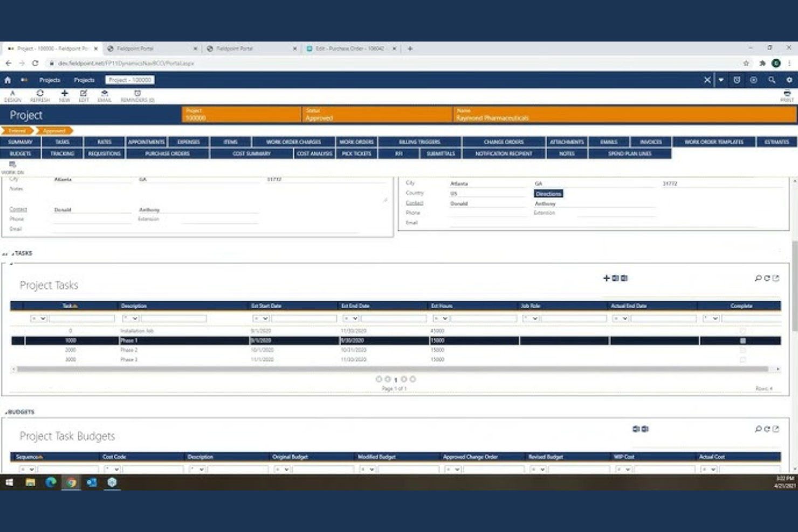
Task: Switch to the Work Order Templates tab
Action: 714,142
